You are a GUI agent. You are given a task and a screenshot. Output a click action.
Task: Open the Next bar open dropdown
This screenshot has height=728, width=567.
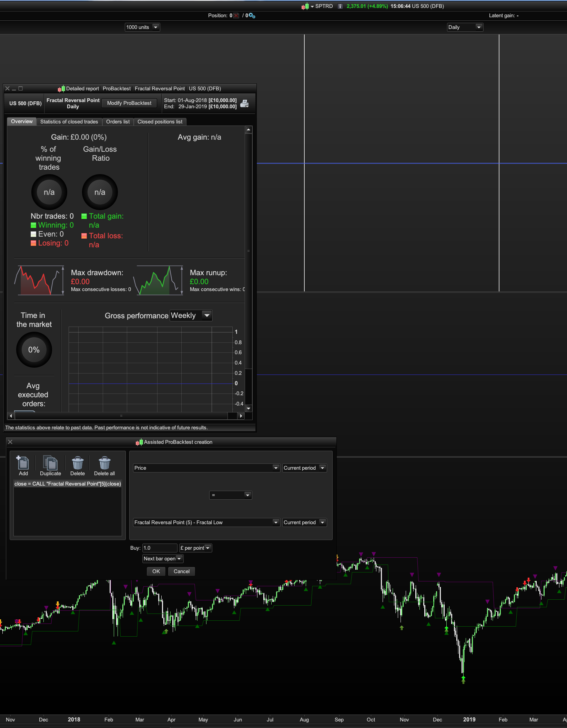[x=163, y=559]
